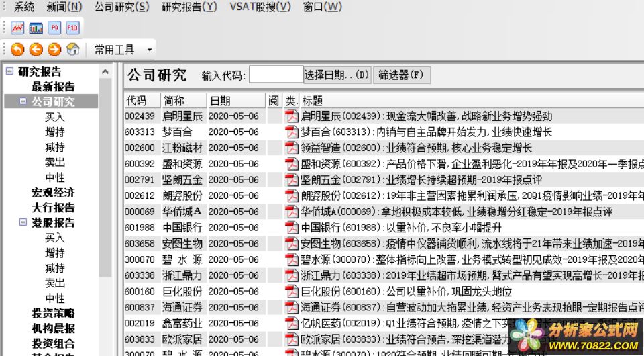Open PDF icon for 欧派家居 report
Image resolution: width=644 pixels, height=356 pixels.
point(292,339)
